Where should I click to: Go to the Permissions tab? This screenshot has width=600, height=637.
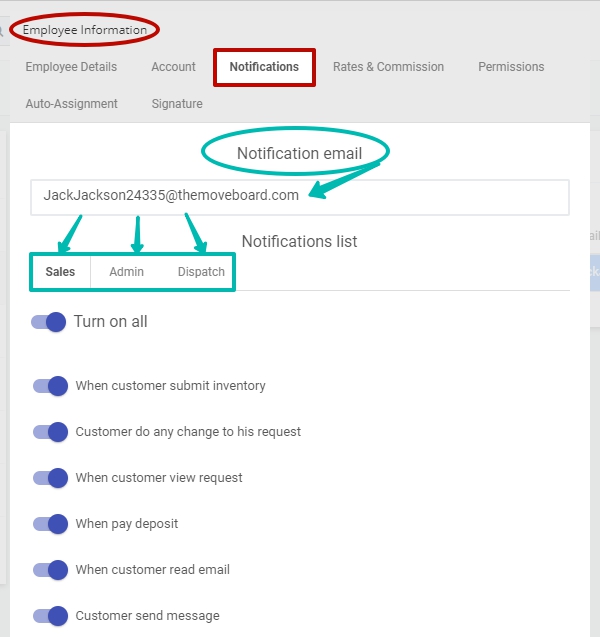511,67
